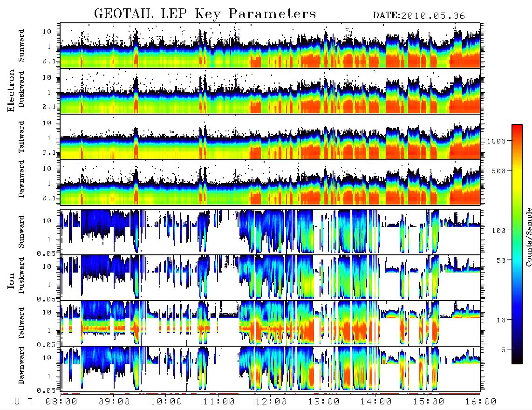The image size is (532, 410).
Task: Click the '13:00' time axis label
Action: point(324,402)
